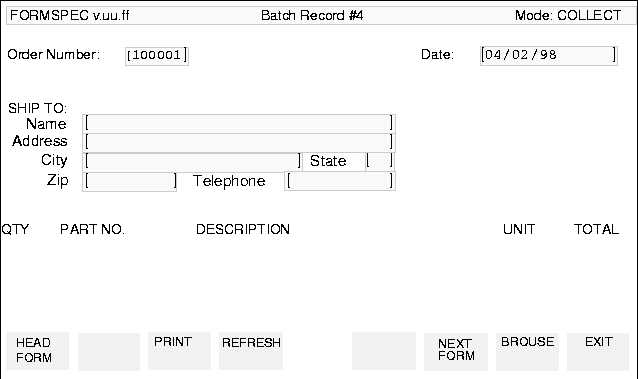Click into the Telephone field
The height and width of the screenshot is (379, 638).
(x=340, y=181)
